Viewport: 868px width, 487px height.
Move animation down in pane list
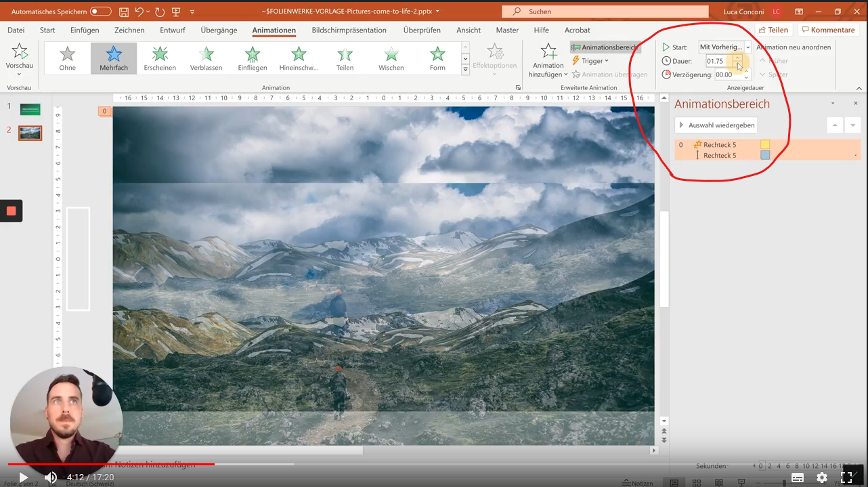coord(852,125)
